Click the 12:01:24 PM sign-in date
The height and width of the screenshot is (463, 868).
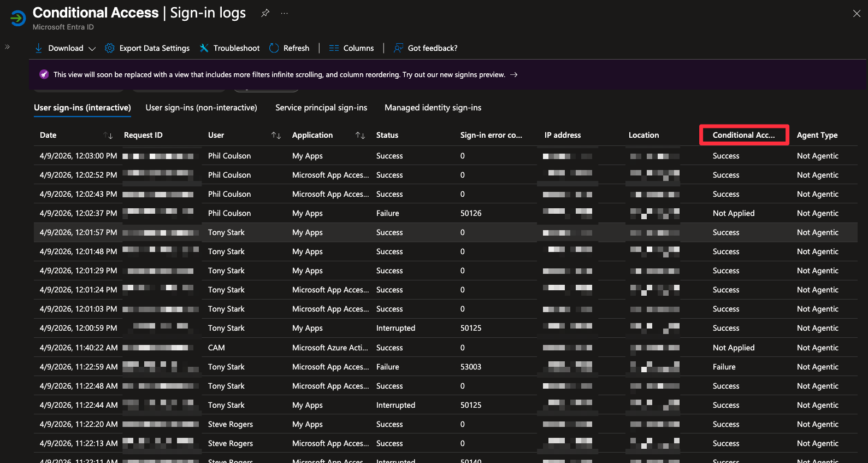coord(78,290)
